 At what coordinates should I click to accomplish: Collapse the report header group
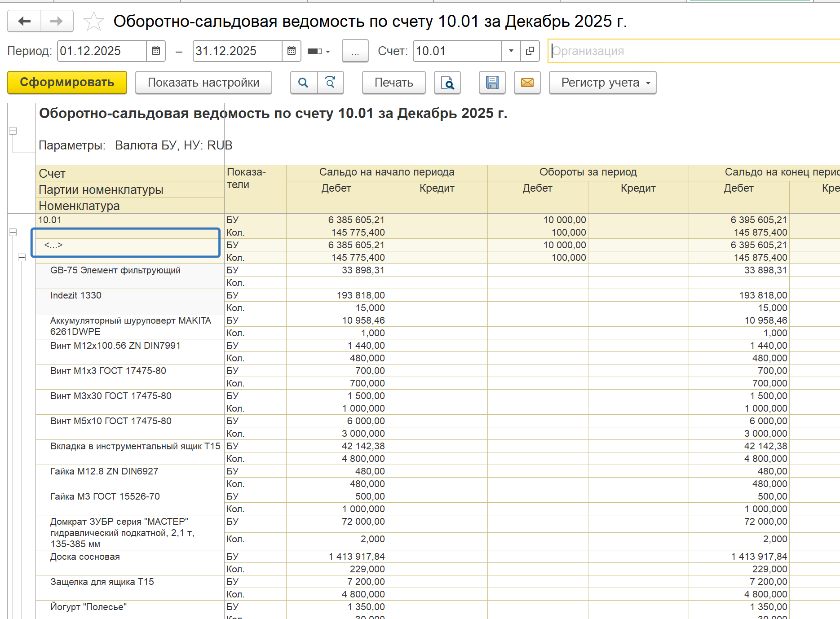click(13, 131)
